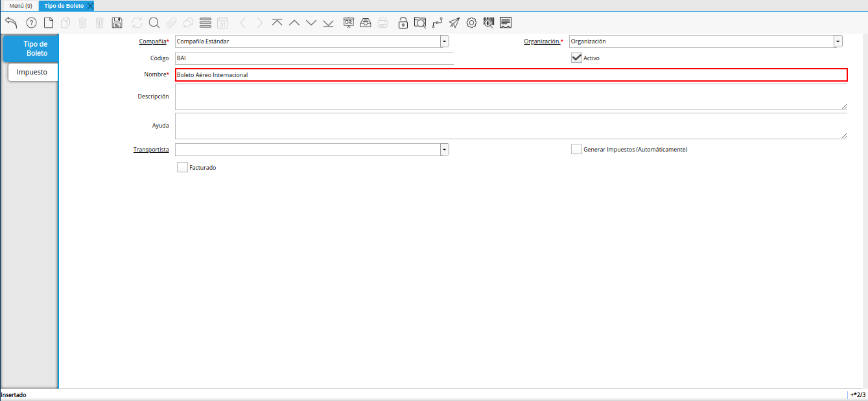Open Product Info gear icon
This screenshot has height=401, width=868.
(x=472, y=23)
